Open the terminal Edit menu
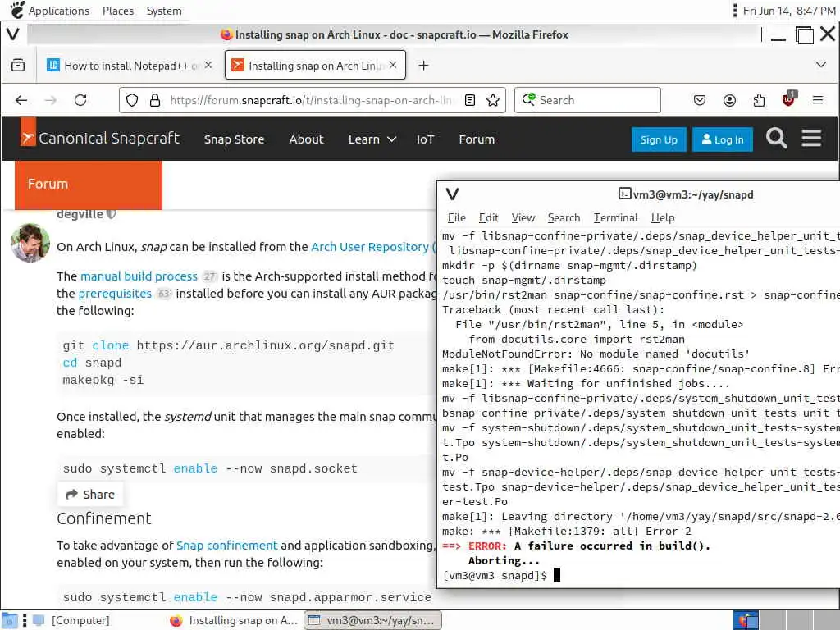 coord(489,217)
